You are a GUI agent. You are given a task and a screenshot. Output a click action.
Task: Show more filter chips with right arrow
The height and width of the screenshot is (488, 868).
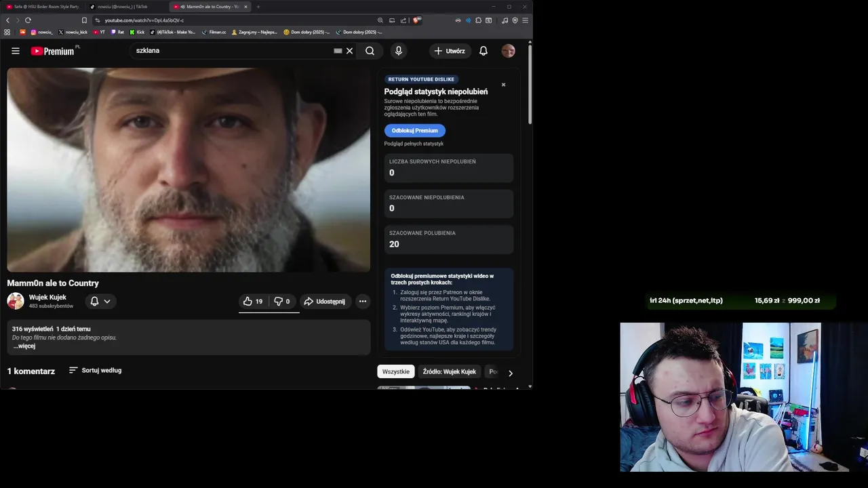511,373
